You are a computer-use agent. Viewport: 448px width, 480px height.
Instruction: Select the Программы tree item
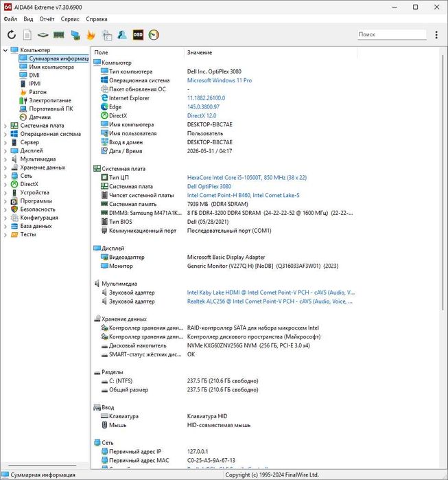36,201
